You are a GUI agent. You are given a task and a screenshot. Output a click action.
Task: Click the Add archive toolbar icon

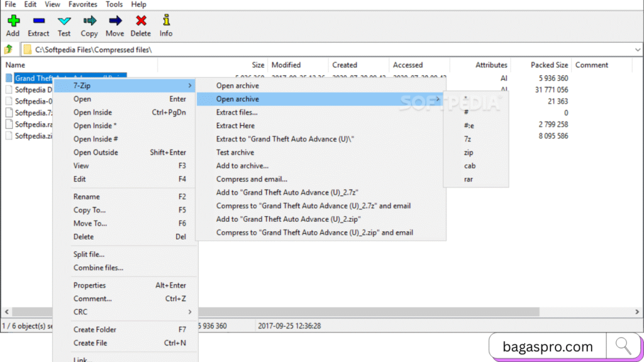point(13,25)
